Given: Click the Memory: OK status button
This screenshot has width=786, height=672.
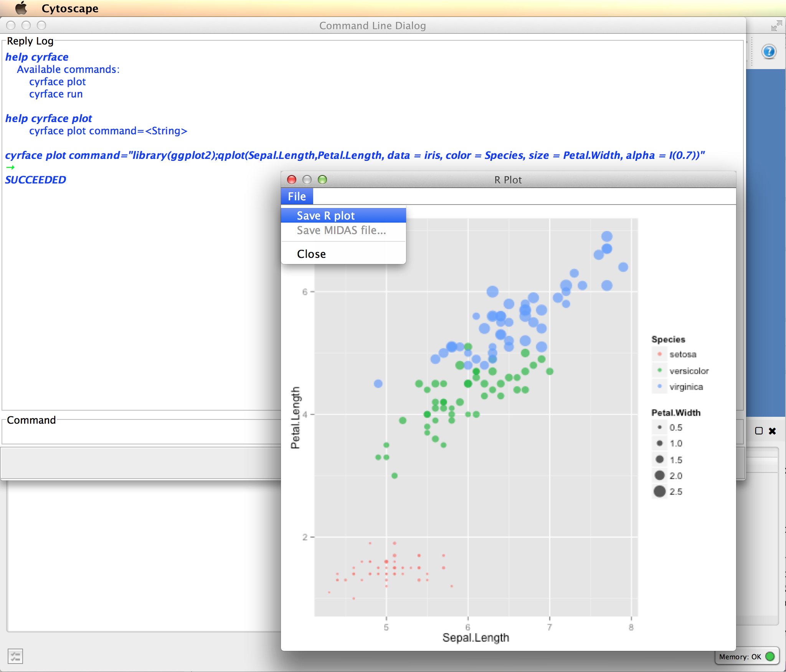Looking at the screenshot, I should [746, 657].
